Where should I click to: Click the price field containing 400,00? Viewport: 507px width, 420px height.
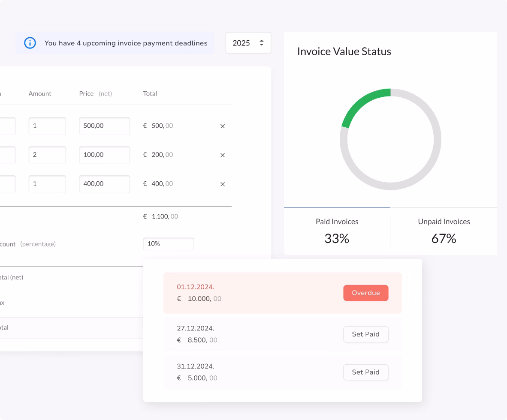tap(104, 184)
